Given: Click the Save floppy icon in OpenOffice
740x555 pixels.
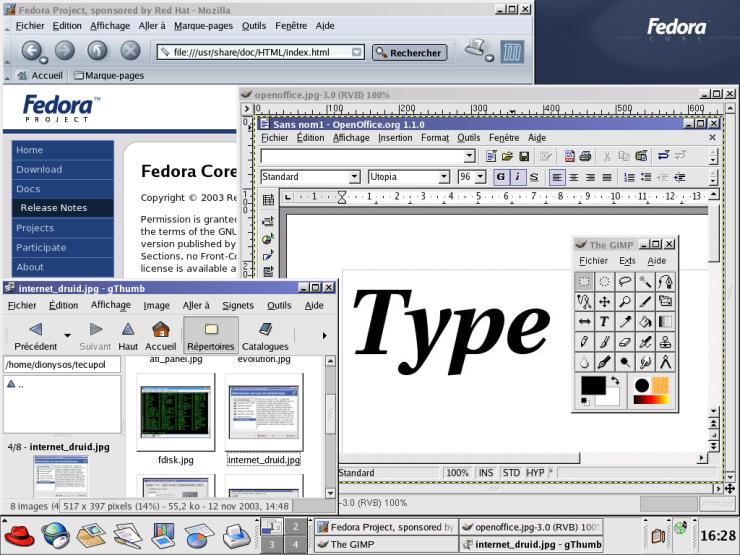Looking at the screenshot, I should (524, 156).
